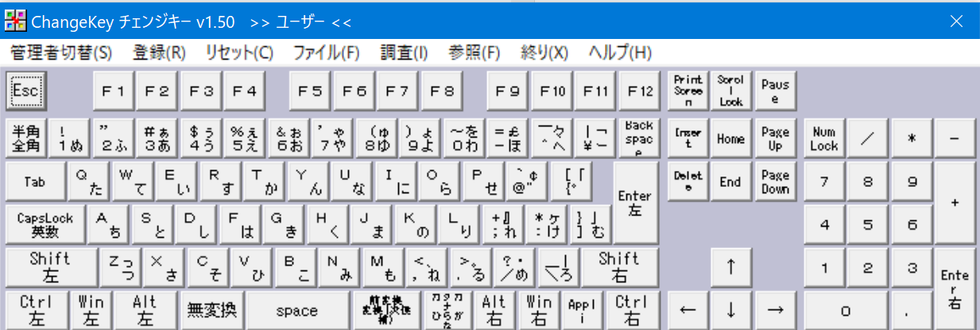
Task: Click the Enter 左 key
Action: (636, 203)
